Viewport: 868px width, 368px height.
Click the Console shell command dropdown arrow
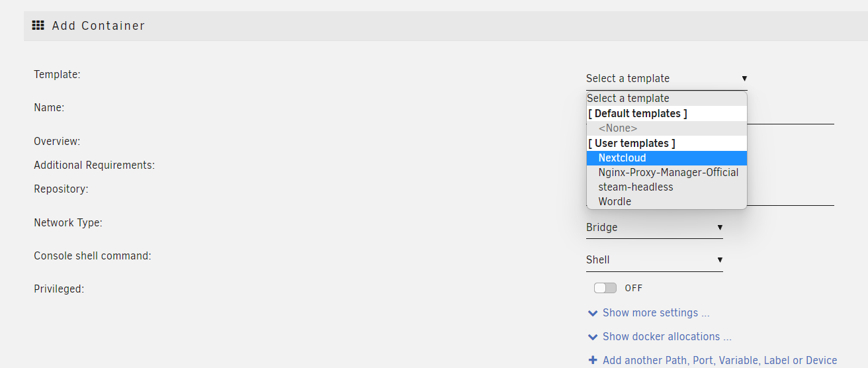720,259
